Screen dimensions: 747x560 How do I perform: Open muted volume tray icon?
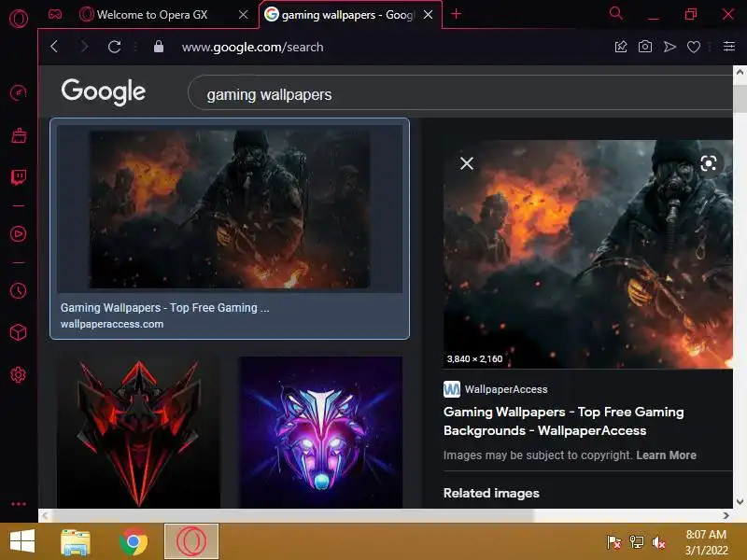(x=658, y=542)
